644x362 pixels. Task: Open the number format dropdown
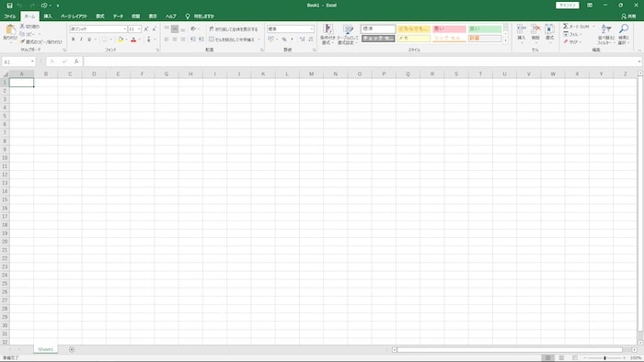point(312,29)
